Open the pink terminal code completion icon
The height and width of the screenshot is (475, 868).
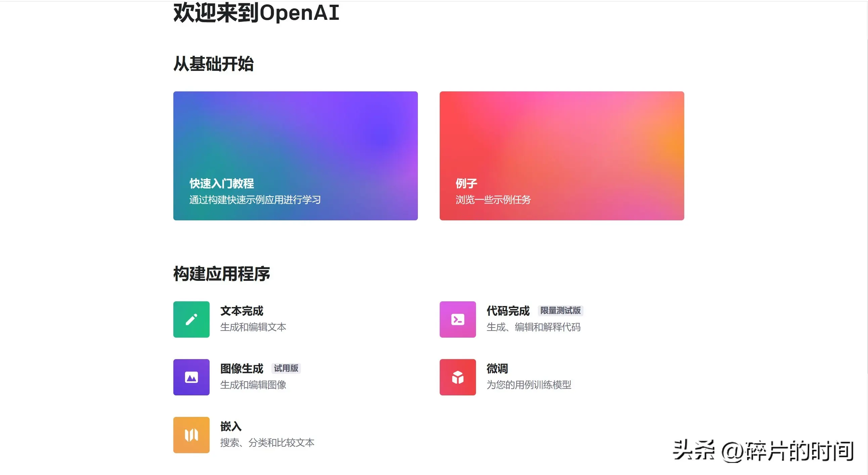(x=458, y=319)
